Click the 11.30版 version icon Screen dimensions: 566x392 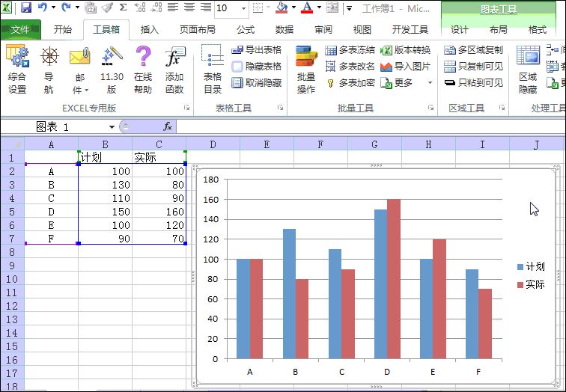click(x=112, y=69)
